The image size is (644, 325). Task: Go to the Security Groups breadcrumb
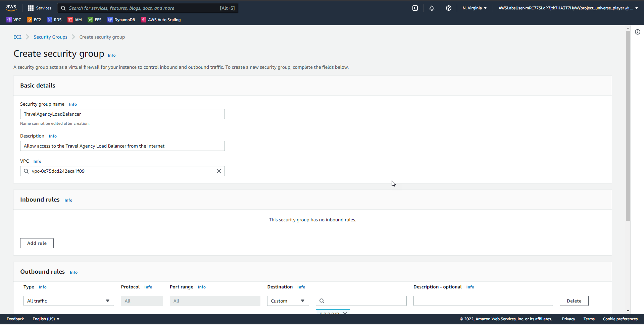point(50,37)
